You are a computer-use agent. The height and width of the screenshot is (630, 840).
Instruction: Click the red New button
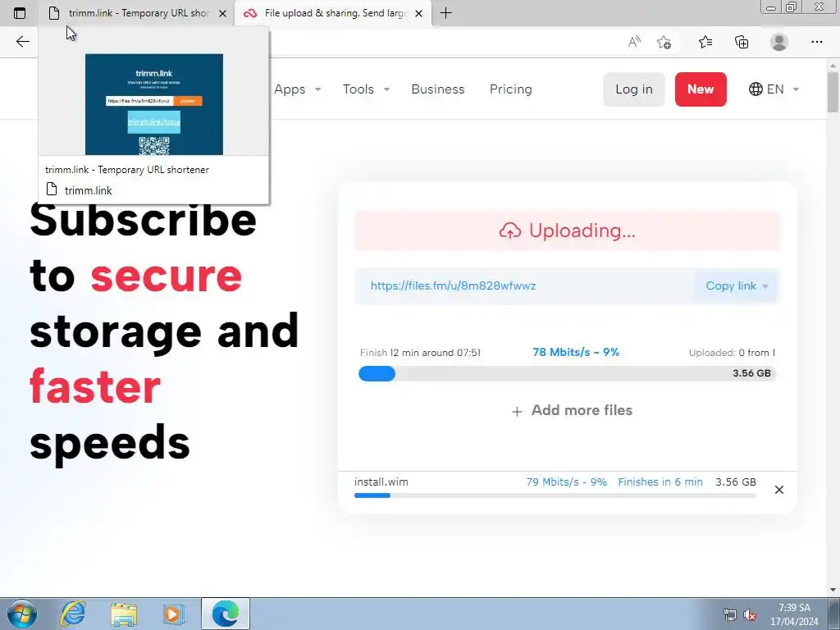[701, 89]
